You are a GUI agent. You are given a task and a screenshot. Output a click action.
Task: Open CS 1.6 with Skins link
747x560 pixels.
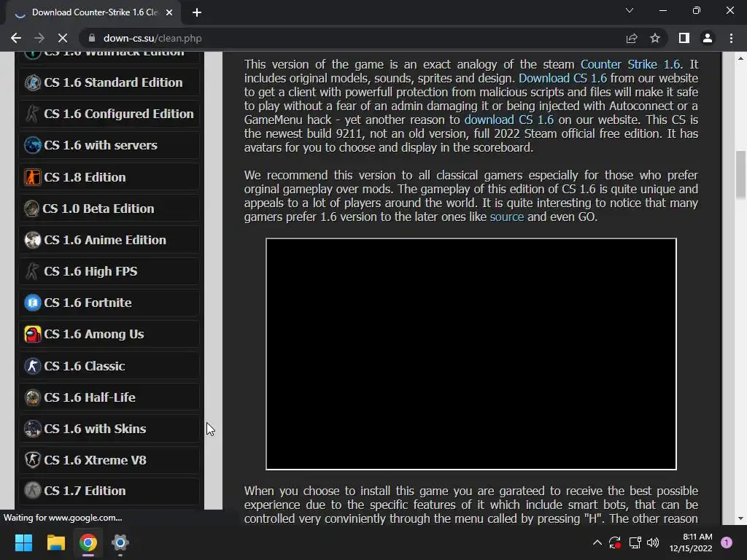click(109, 429)
